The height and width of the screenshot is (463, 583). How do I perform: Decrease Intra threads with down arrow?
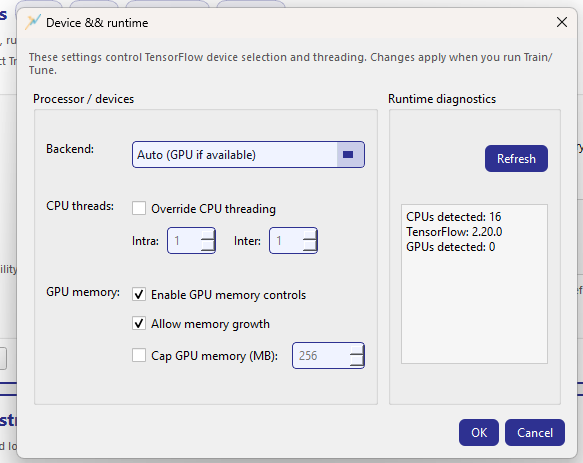[208, 246]
